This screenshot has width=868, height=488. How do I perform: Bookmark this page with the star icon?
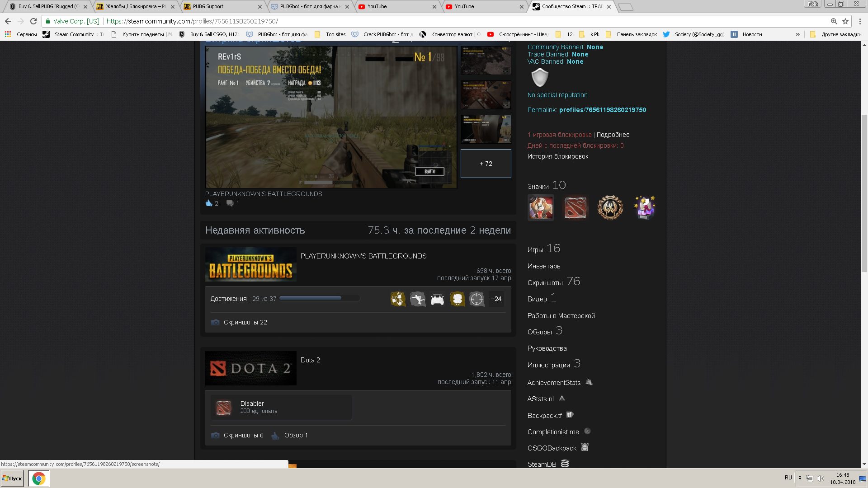point(845,21)
